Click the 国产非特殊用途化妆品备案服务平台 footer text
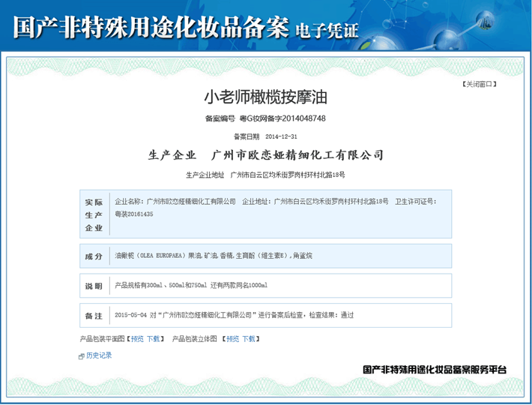This screenshot has width=532, height=405. (435, 369)
